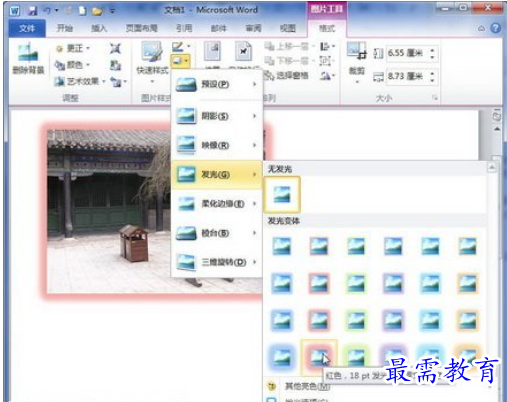Viewport: 507px width, 402px height.
Task: Click Send Backward (下移一层)
Action: [x=289, y=61]
